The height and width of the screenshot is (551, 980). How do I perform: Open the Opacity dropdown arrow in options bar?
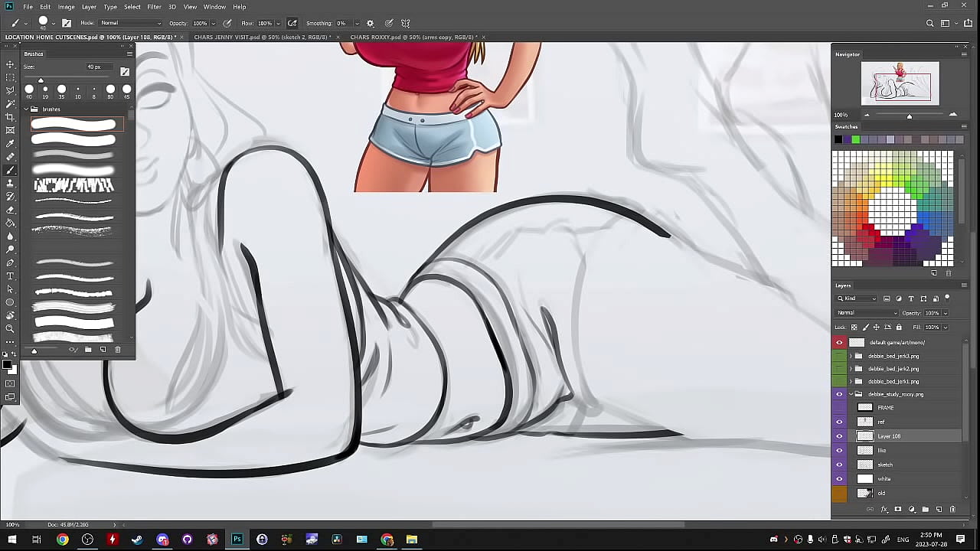pyautogui.click(x=214, y=23)
